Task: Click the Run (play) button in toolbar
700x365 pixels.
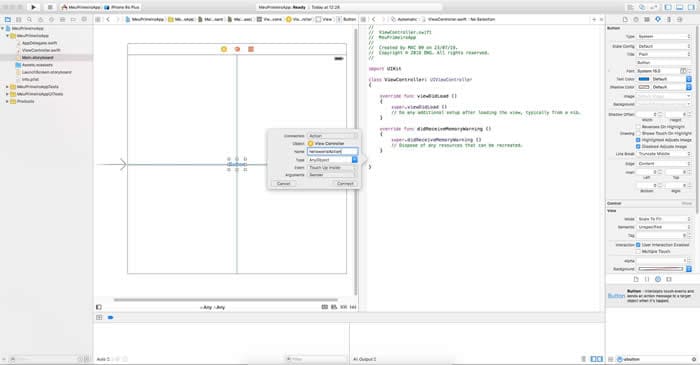Action: coord(33,7)
